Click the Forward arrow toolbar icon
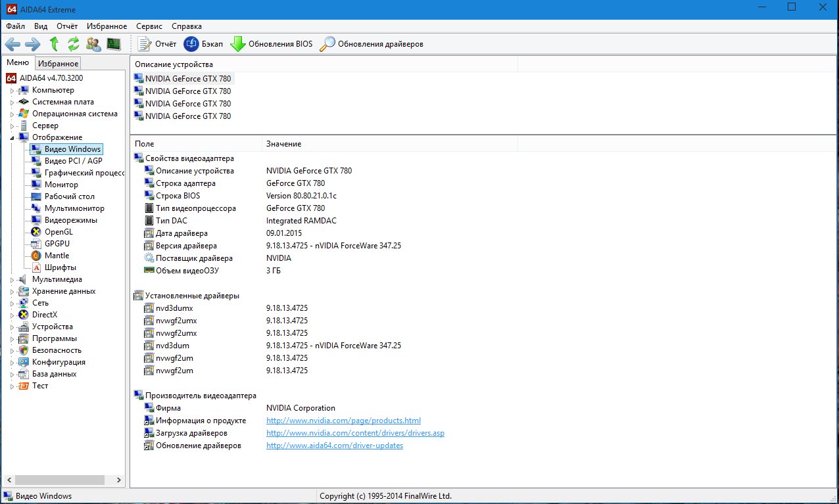 (x=32, y=44)
